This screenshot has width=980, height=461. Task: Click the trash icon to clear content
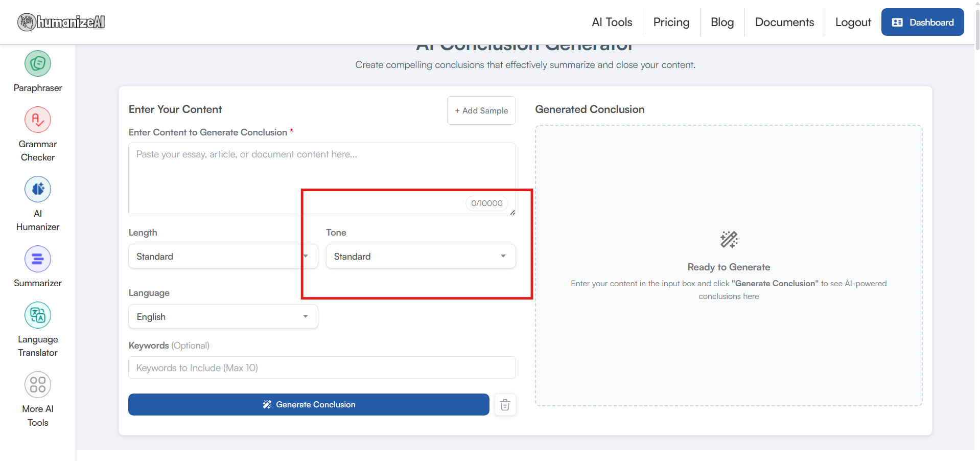[x=505, y=405]
